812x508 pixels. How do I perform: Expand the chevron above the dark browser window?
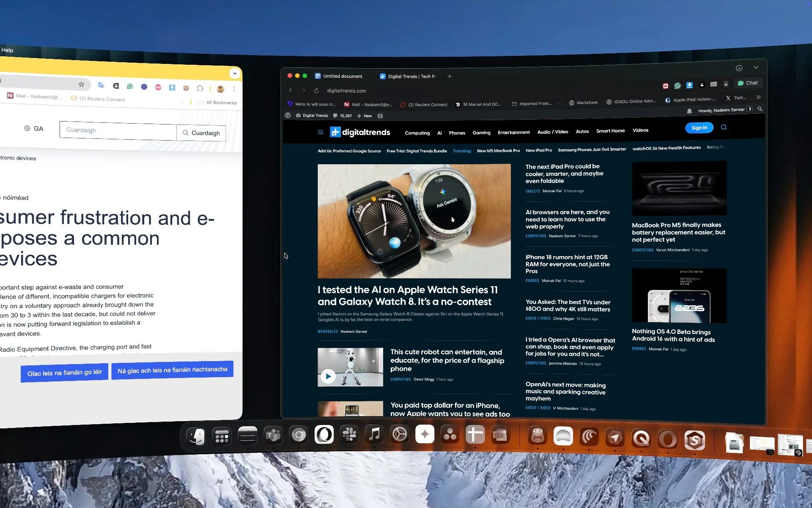pyautogui.click(x=756, y=67)
